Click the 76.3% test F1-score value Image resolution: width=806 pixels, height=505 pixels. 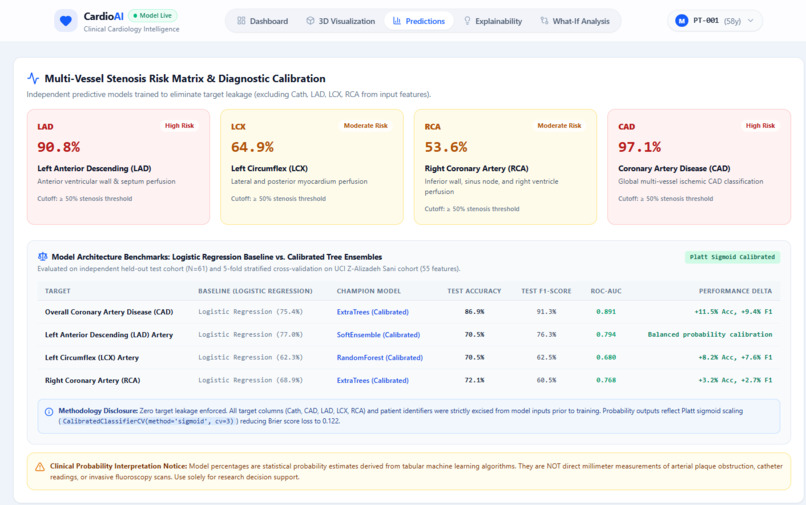546,334
